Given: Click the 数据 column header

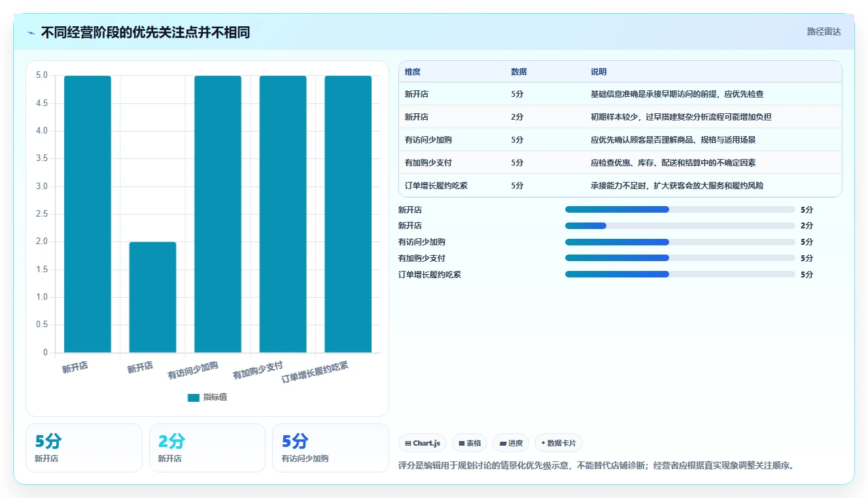Looking at the screenshot, I should tap(519, 72).
